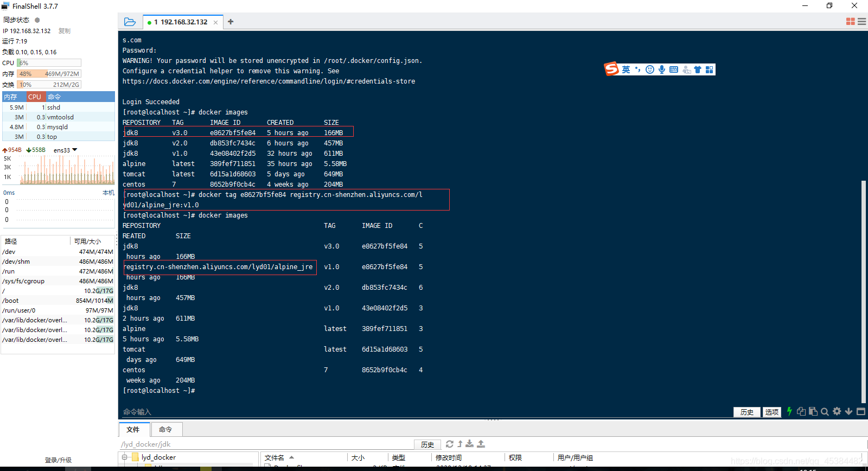The height and width of the screenshot is (471, 868).
Task: Start Sogou voice input microphone
Action: (662, 69)
